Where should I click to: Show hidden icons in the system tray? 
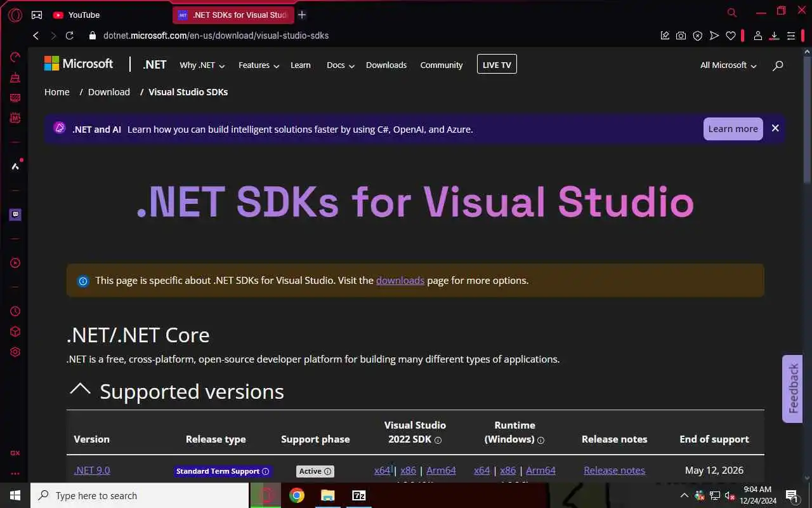[684, 495]
